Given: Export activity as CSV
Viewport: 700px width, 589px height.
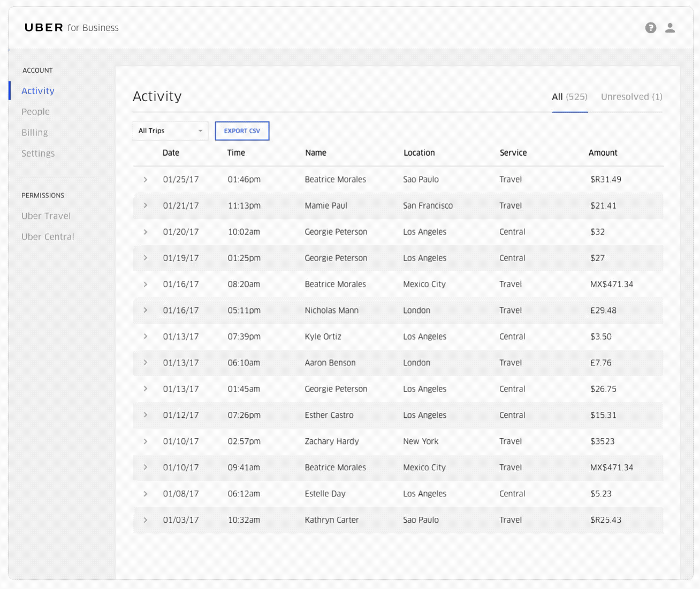Looking at the screenshot, I should coord(242,131).
